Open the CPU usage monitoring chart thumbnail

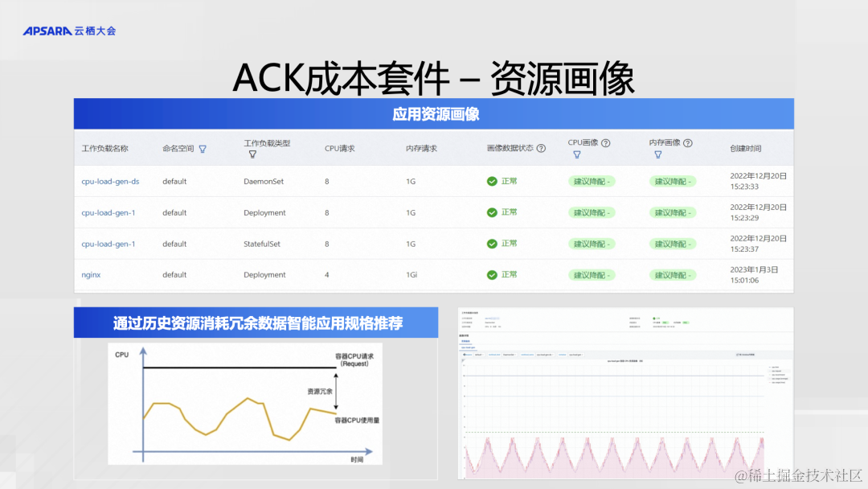tap(625, 393)
